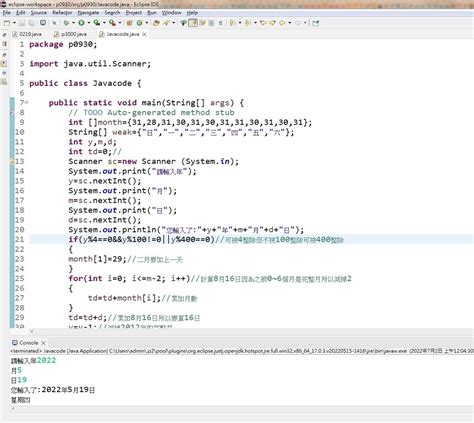Click the Save toolbar icon
This screenshot has width=474, height=423.
point(22,23)
